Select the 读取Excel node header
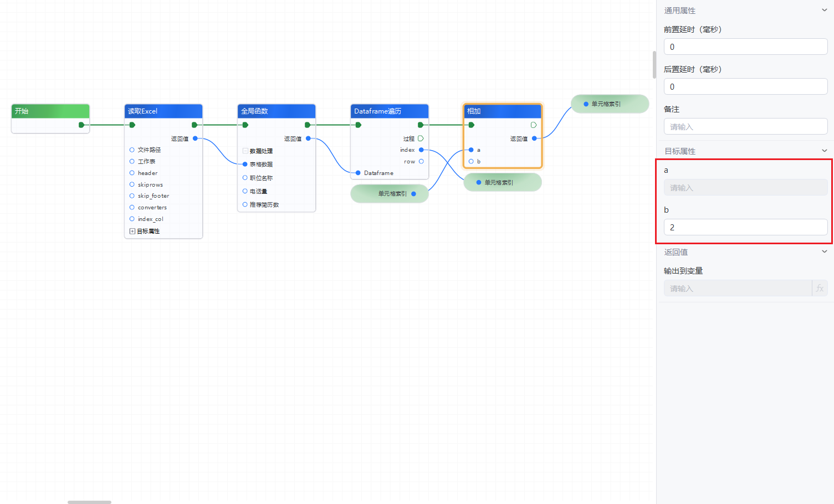Screen dimensions: 834x504 coord(163,111)
